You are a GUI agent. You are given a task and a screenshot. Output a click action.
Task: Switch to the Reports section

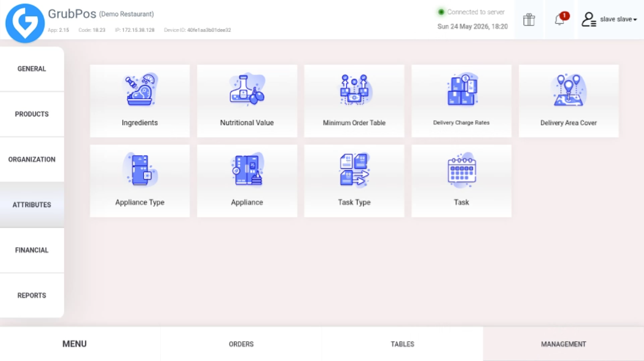click(32, 295)
